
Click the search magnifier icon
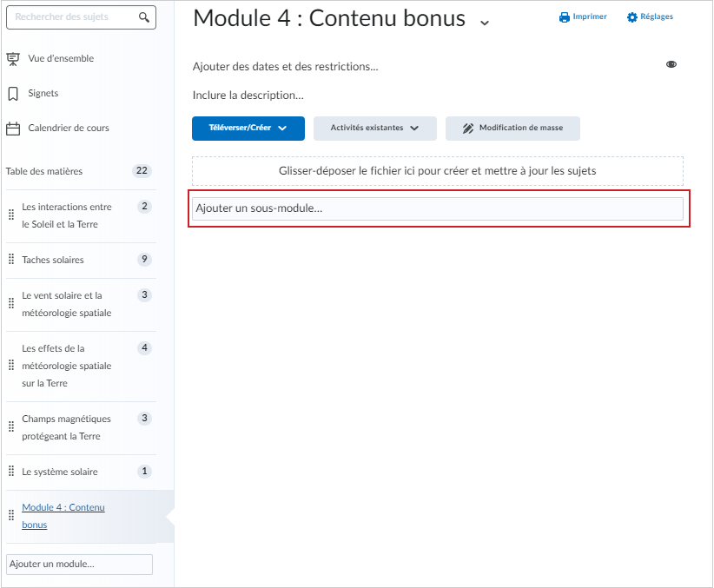click(144, 17)
